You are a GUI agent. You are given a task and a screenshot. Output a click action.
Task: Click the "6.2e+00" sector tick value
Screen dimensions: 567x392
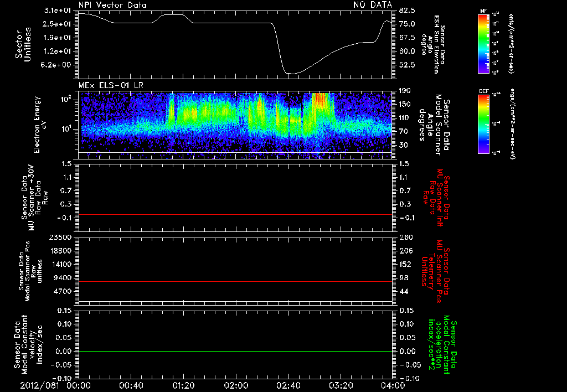(x=57, y=65)
